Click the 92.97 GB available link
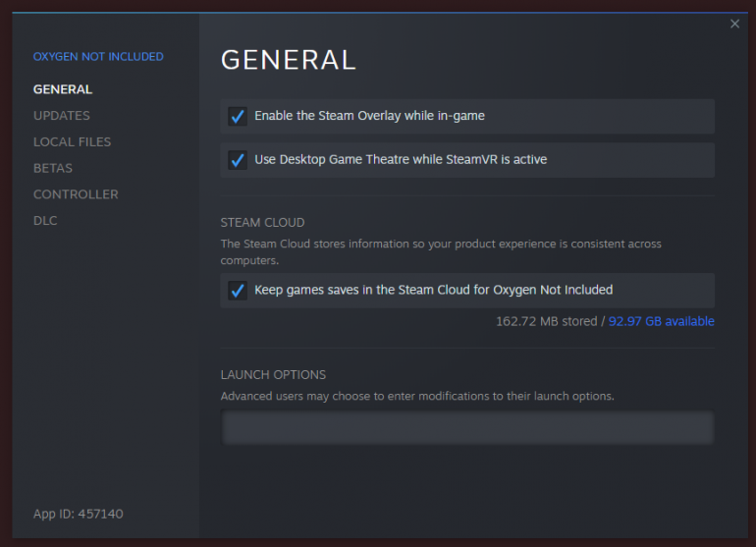The height and width of the screenshot is (547, 756). pyautogui.click(x=662, y=321)
